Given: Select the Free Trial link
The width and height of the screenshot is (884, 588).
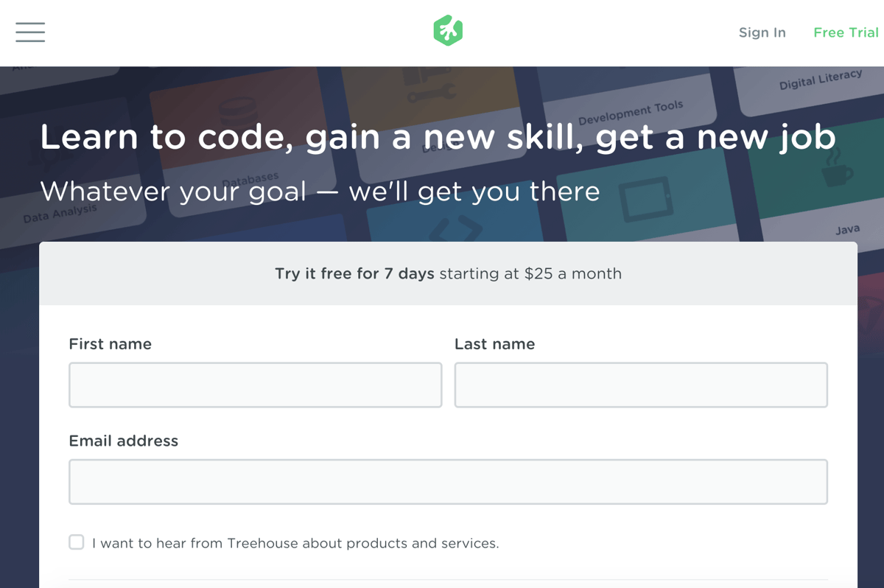Looking at the screenshot, I should coord(846,32).
